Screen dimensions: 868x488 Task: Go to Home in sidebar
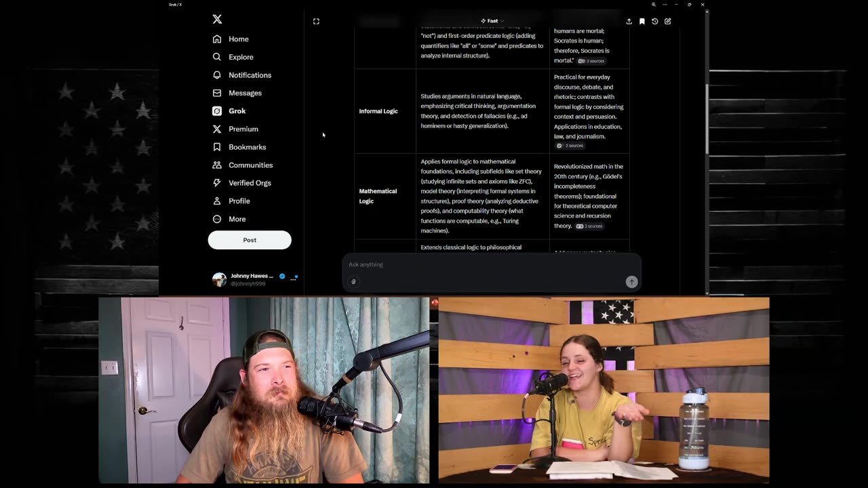(x=239, y=39)
